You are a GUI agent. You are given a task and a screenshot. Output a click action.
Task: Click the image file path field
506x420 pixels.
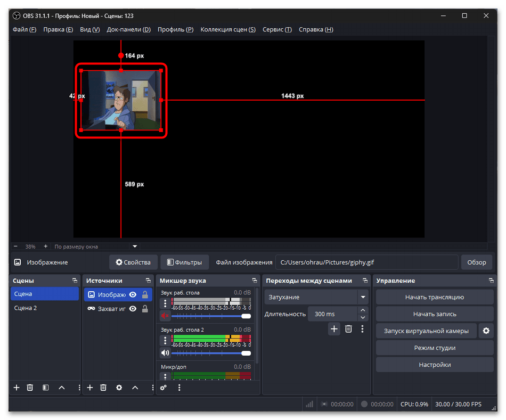pyautogui.click(x=366, y=262)
